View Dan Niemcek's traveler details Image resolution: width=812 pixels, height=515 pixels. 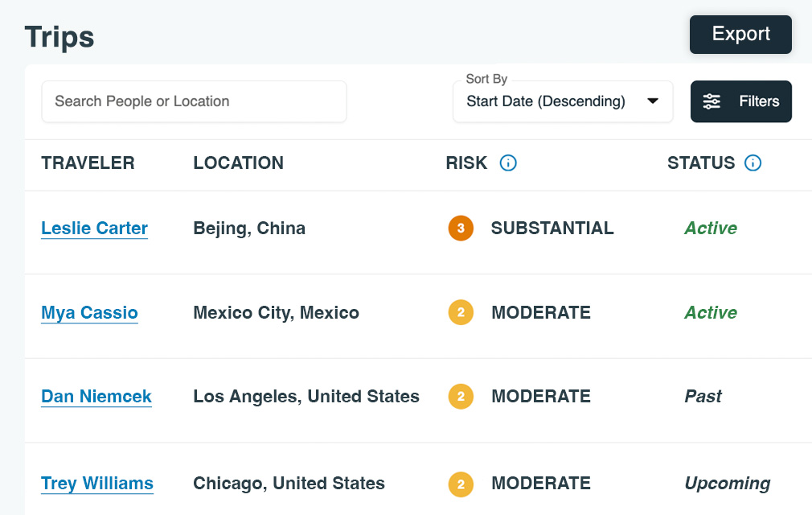coord(96,397)
